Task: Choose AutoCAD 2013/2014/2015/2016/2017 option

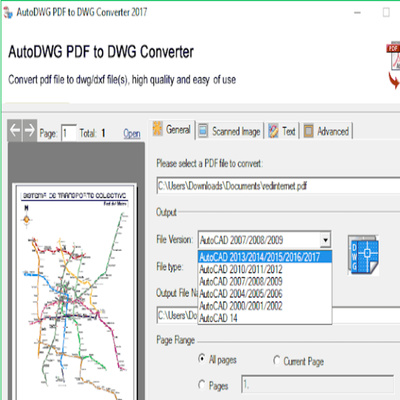Action: tap(265, 257)
